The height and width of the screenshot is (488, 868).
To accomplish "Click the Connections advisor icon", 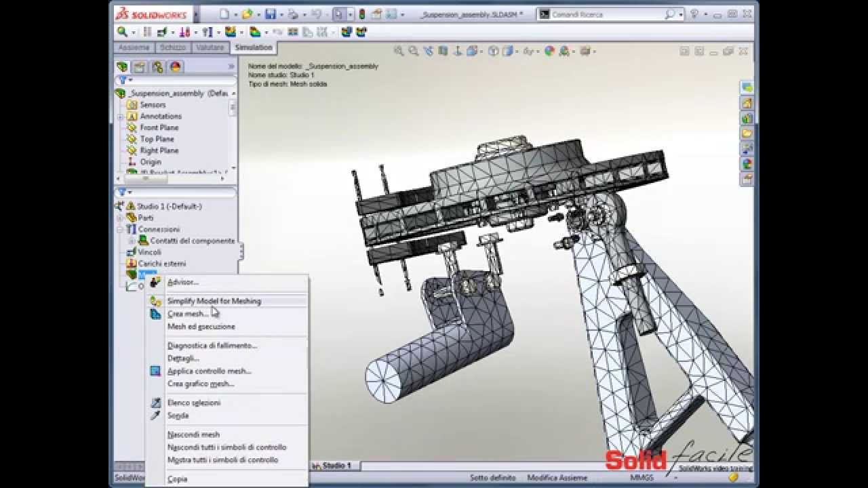I will (208, 32).
